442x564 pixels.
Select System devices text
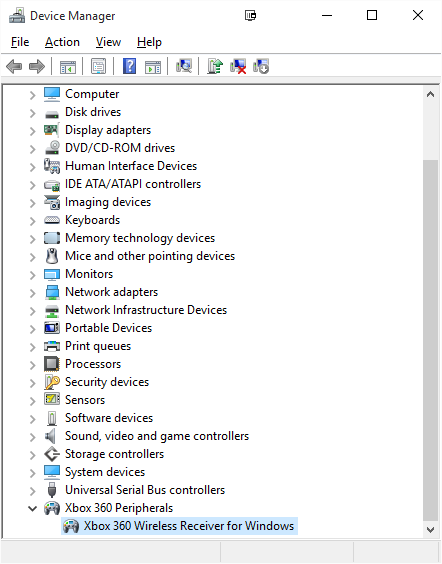tap(105, 472)
